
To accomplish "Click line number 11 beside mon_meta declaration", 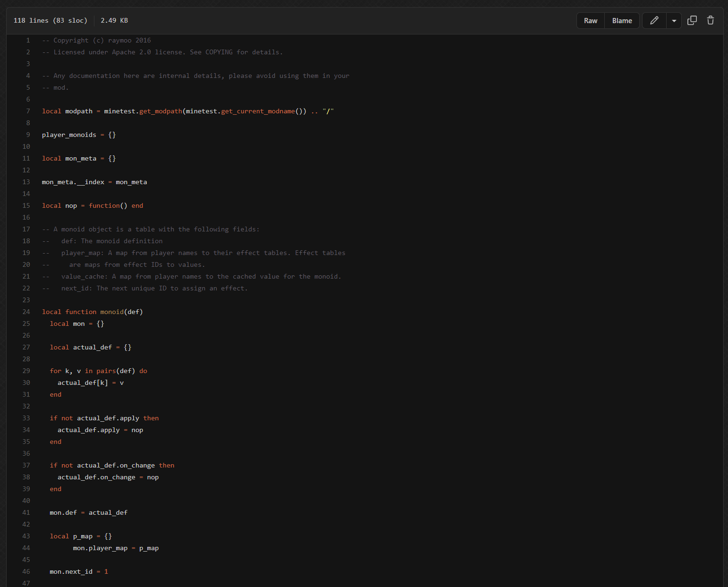I will click(x=26, y=159).
